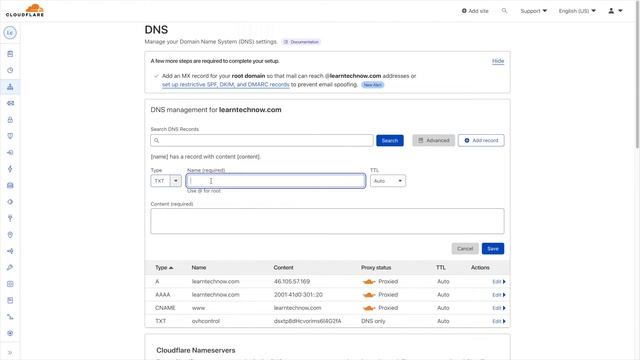Screen dimensions: 640x360
Task: Select the highlighted DNS sidebar icon
Action: click(10, 87)
